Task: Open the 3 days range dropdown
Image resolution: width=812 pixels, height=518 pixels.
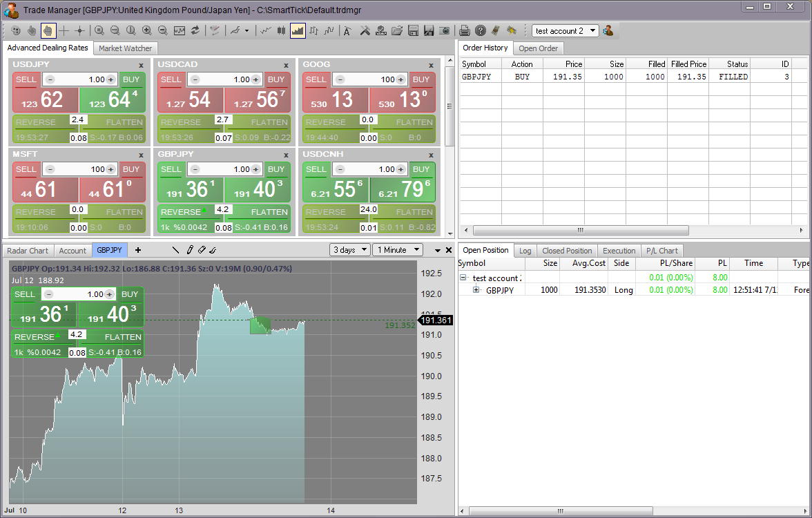Action: click(x=351, y=250)
